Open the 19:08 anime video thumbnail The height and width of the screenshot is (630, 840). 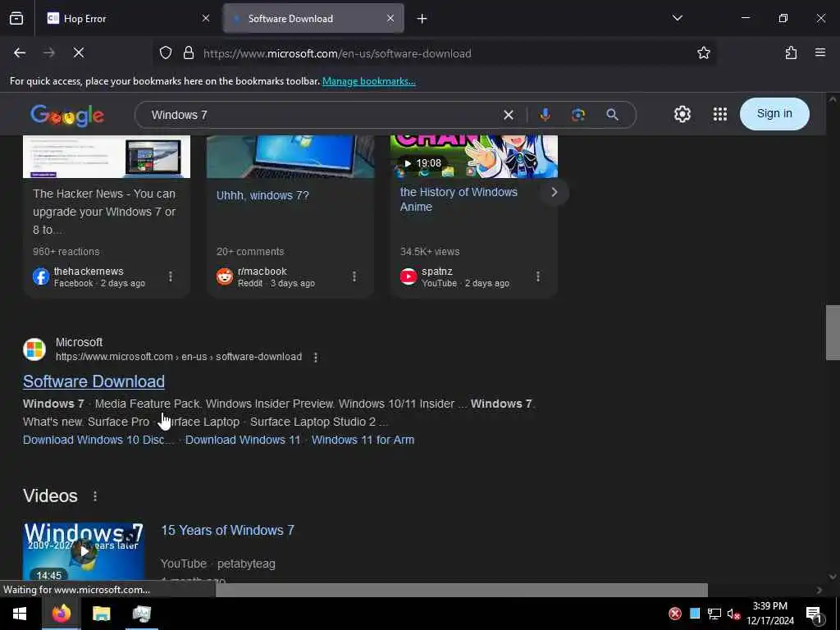(x=473, y=156)
